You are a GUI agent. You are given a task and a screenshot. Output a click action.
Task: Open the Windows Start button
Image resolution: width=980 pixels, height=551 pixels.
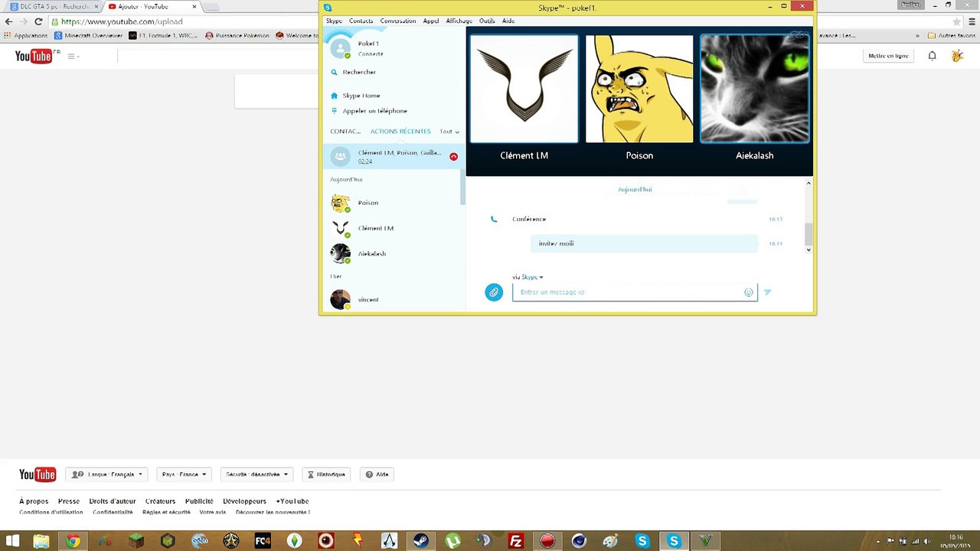coord(12,541)
